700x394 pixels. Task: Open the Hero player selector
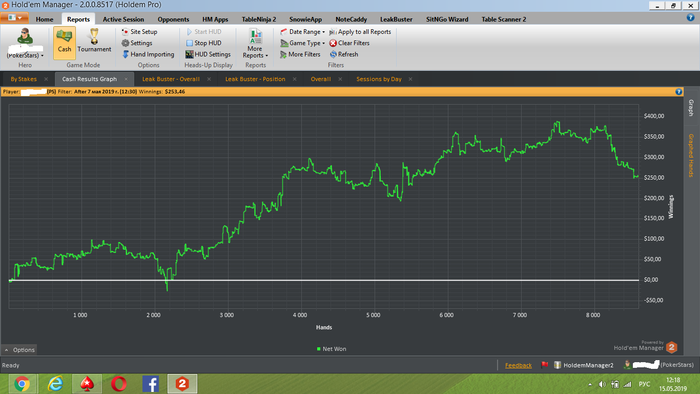tap(25, 43)
